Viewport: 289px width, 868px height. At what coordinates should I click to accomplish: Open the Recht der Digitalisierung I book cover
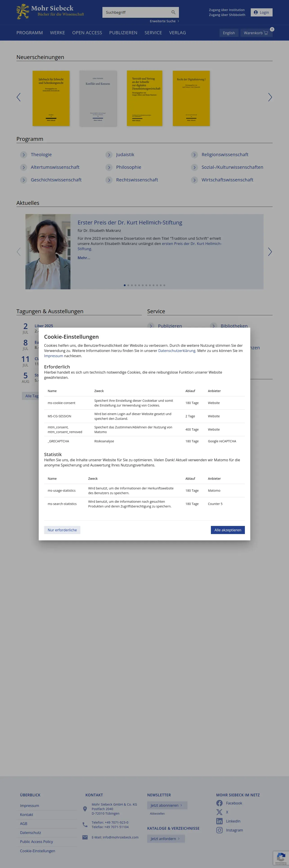pos(191,98)
